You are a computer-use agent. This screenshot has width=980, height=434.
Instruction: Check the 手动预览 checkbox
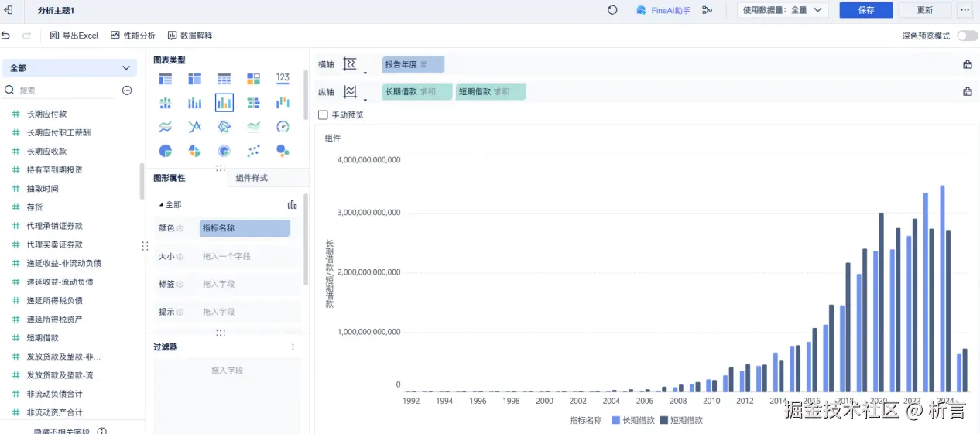click(x=323, y=115)
